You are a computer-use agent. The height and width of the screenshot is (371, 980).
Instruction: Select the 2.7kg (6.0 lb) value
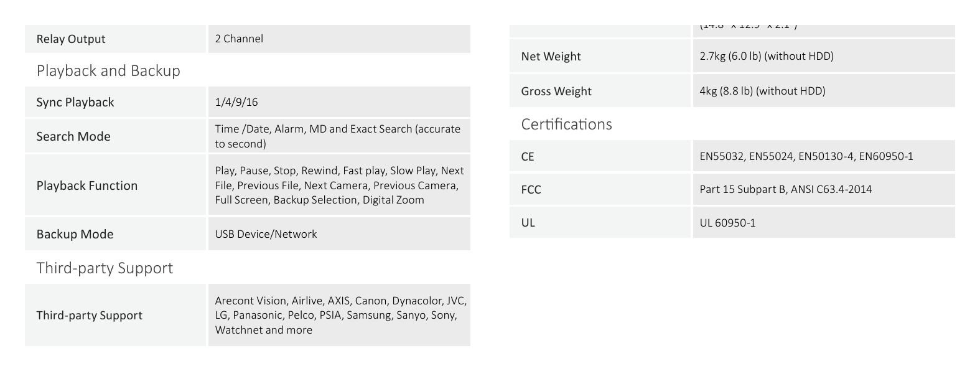[x=767, y=56]
